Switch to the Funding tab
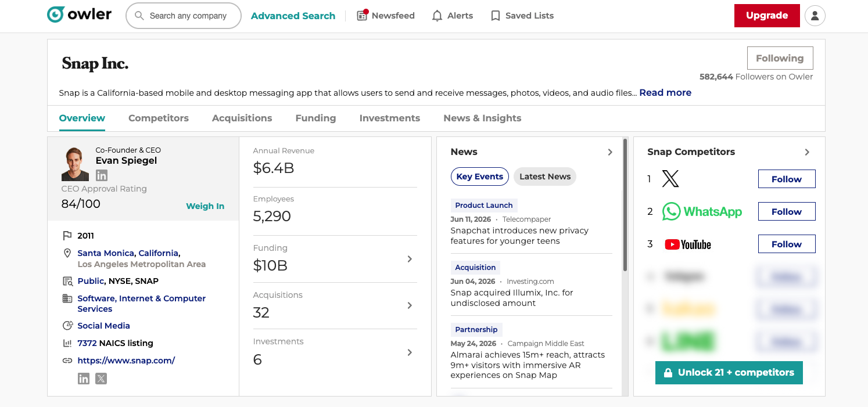This screenshot has height=407, width=868. coord(315,118)
